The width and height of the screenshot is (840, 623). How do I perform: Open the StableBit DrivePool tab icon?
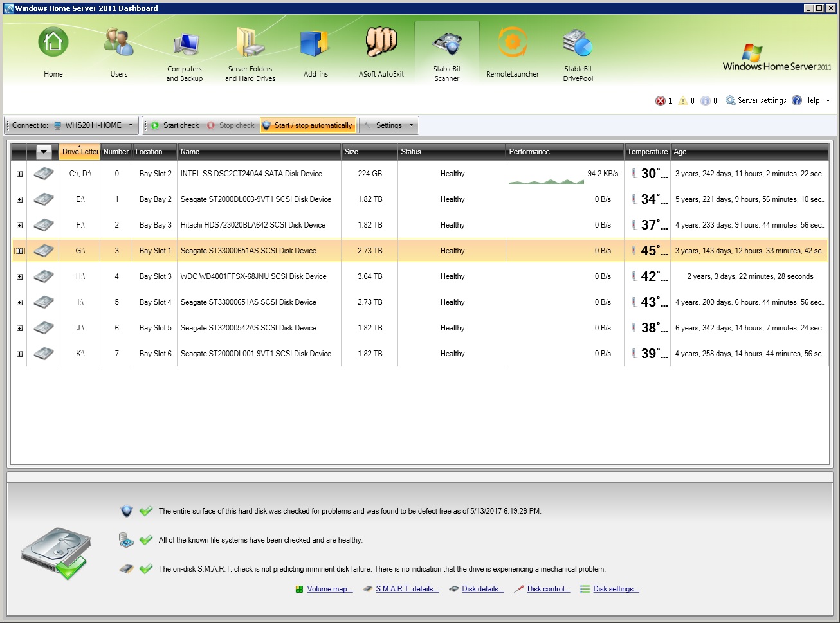coord(578,45)
